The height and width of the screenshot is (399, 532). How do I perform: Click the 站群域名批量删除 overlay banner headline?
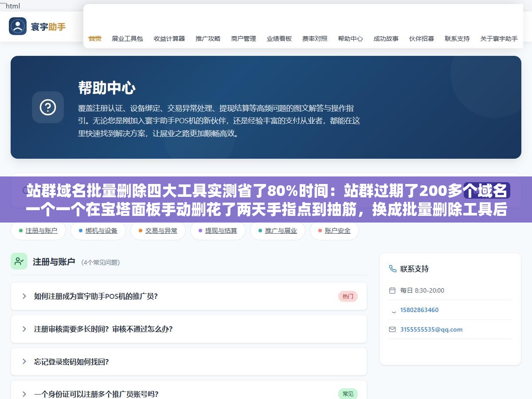pyautogui.click(x=266, y=200)
